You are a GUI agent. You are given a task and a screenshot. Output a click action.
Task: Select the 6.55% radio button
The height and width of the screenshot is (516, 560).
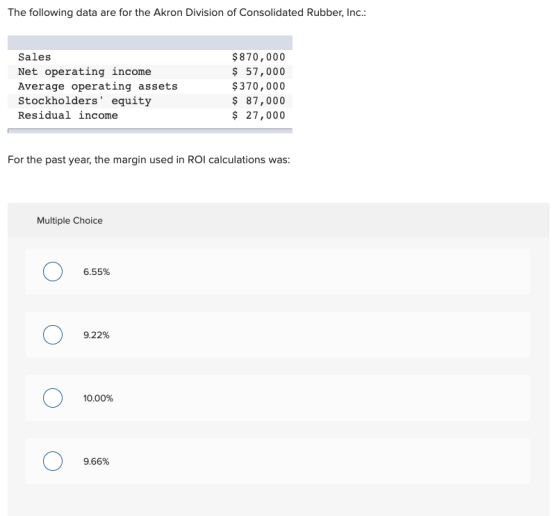(x=53, y=272)
